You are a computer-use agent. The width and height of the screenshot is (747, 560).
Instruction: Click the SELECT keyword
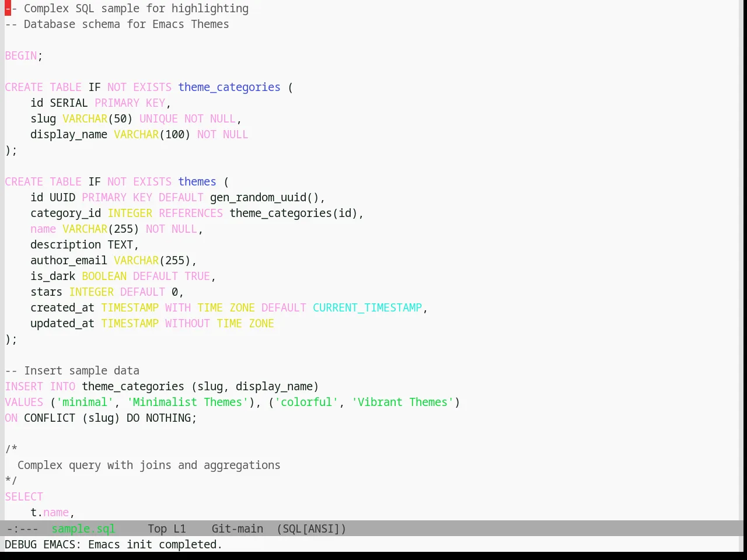point(24,497)
